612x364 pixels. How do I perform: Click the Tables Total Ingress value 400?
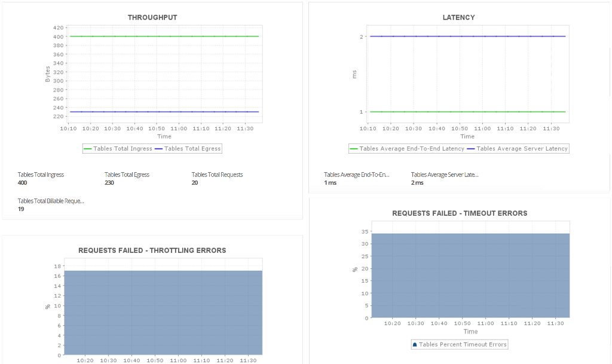coord(22,182)
